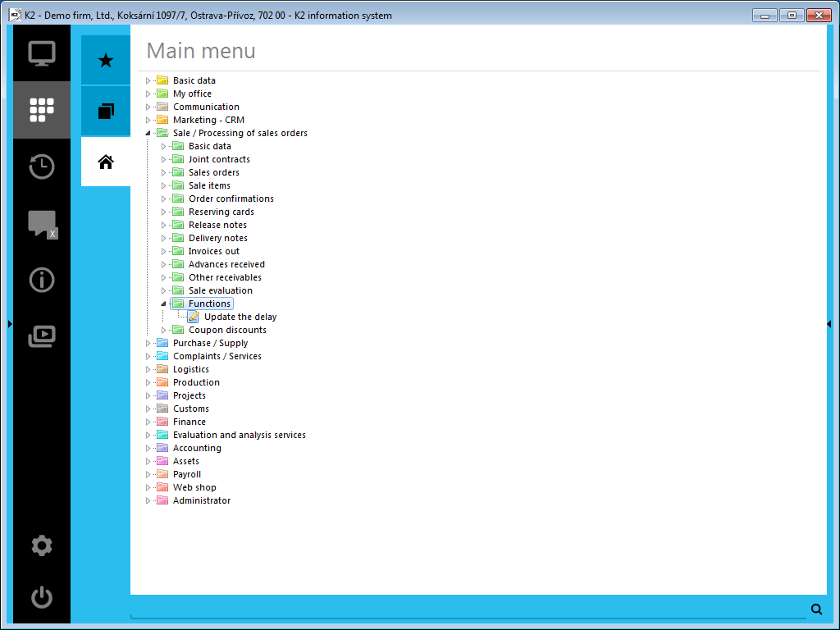Select the Payroll tree item
Screen dimensions: 840x630
point(187,474)
